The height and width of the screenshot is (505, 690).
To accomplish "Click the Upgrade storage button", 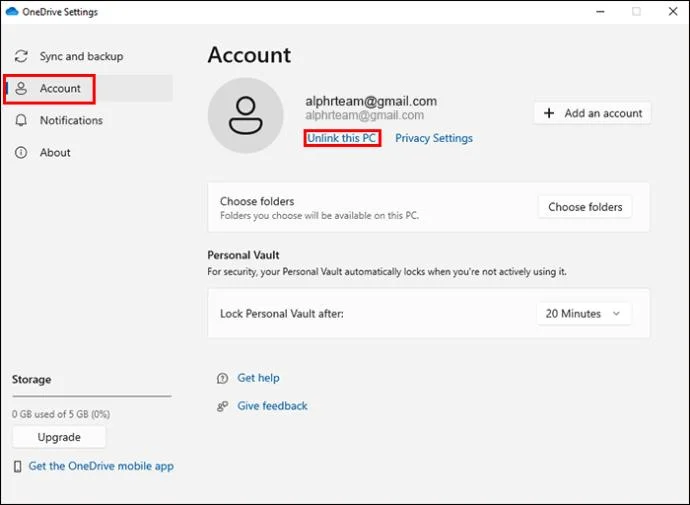I will coord(59,437).
